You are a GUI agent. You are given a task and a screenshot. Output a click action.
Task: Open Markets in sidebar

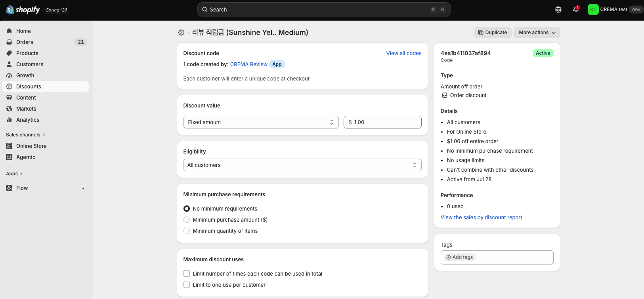(x=45, y=109)
